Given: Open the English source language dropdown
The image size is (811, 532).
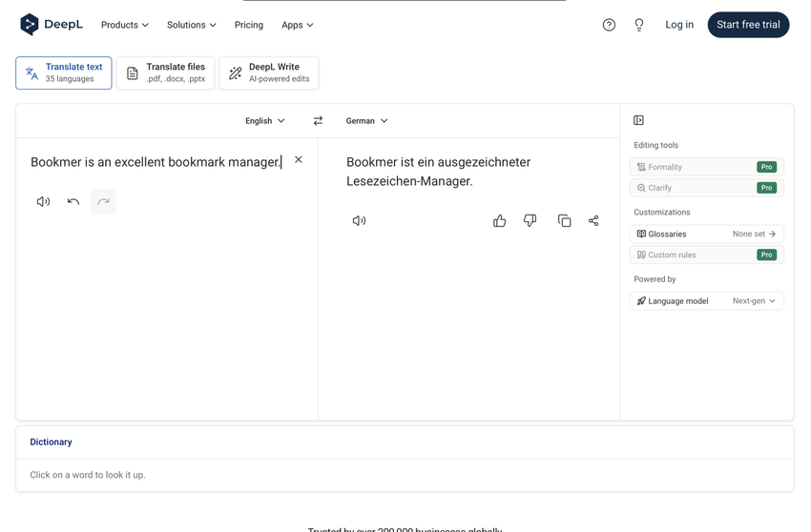Looking at the screenshot, I should [x=264, y=121].
